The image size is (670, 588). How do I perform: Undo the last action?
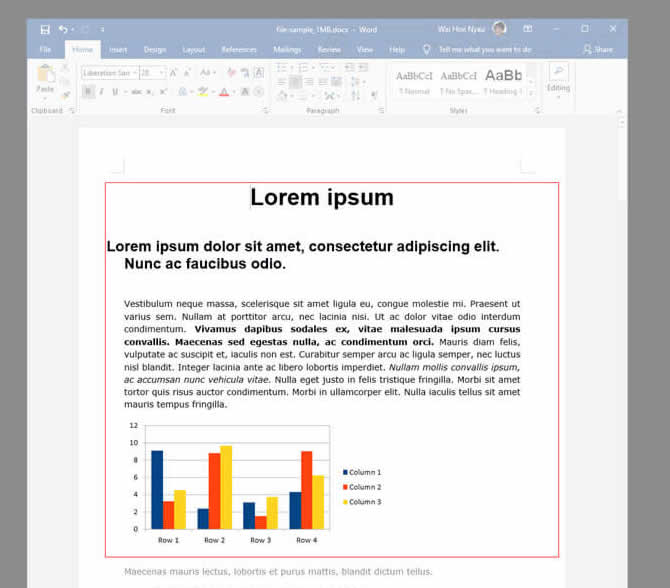(63, 29)
